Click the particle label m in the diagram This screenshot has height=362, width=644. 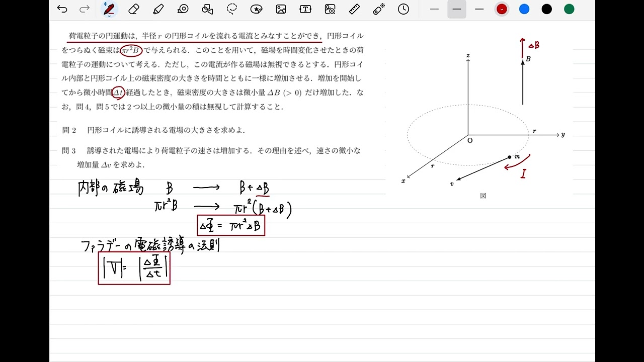click(517, 157)
